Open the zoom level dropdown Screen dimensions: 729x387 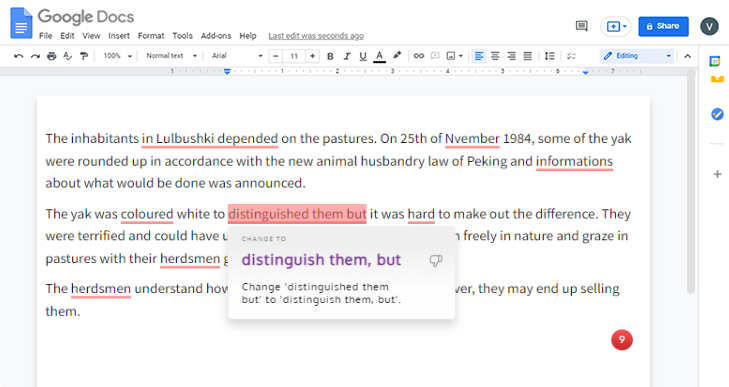[118, 56]
